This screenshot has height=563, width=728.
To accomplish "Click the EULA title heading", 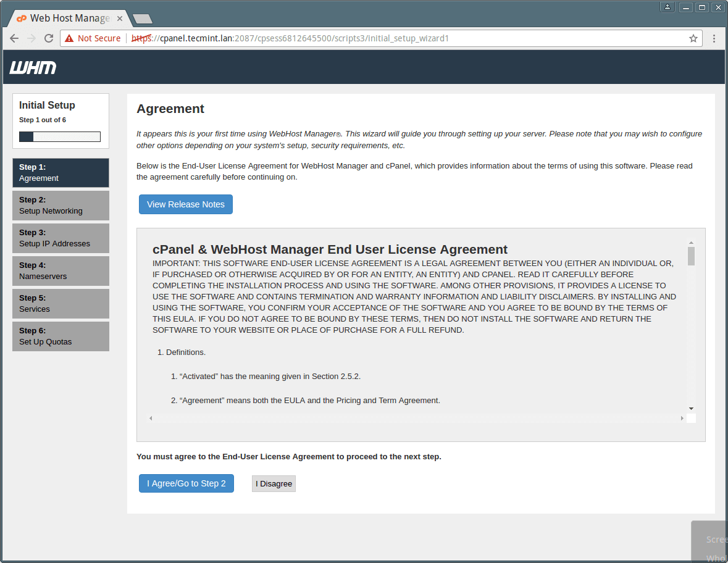I will point(330,249).
